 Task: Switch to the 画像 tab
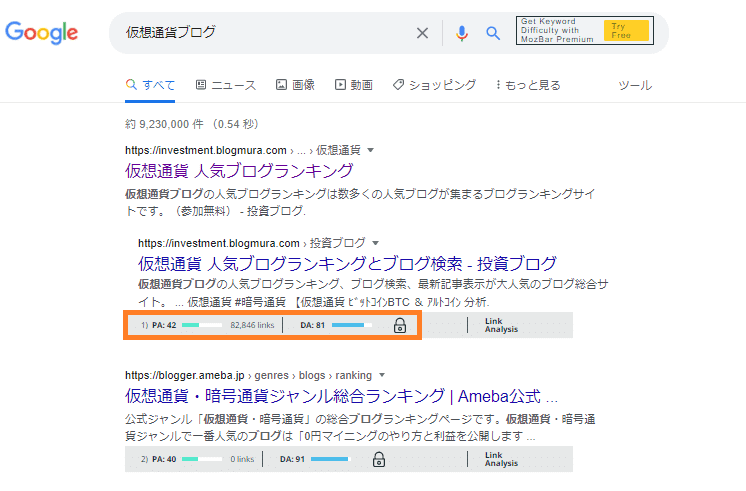click(295, 85)
